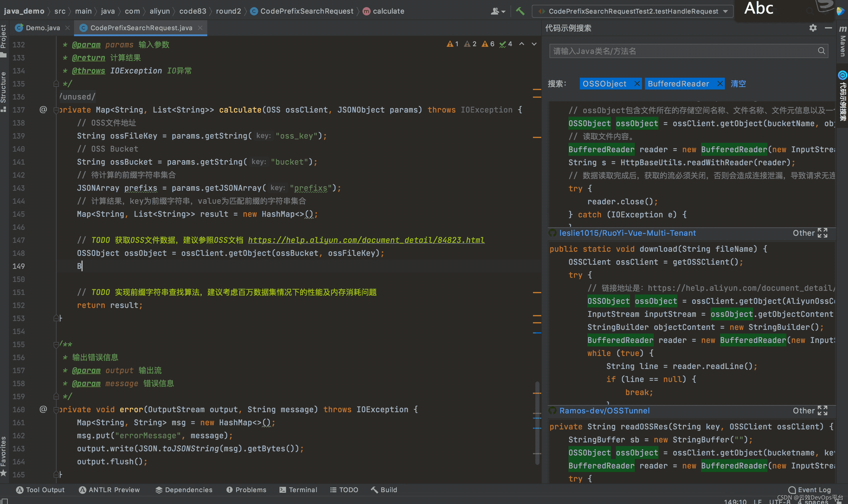Close the Demo.java tab
This screenshot has width=848, height=504.
68,28
